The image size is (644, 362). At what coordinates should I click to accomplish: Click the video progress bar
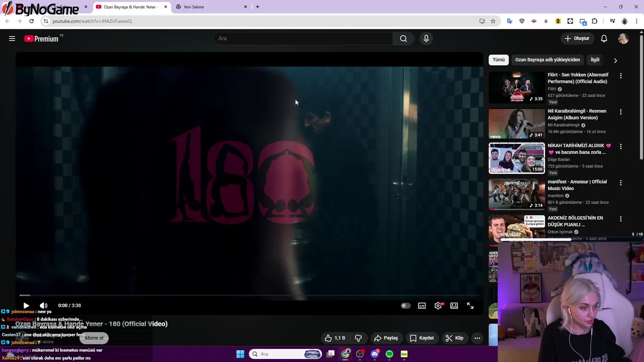point(249,296)
